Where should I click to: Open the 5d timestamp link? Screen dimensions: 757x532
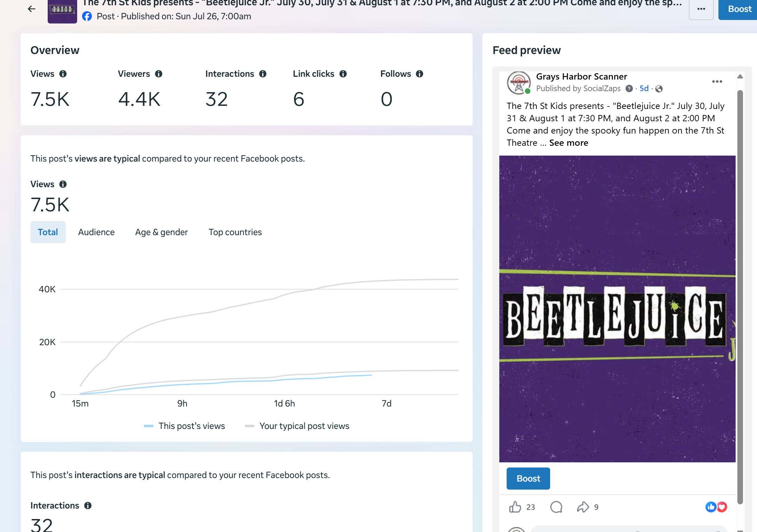pyautogui.click(x=644, y=89)
